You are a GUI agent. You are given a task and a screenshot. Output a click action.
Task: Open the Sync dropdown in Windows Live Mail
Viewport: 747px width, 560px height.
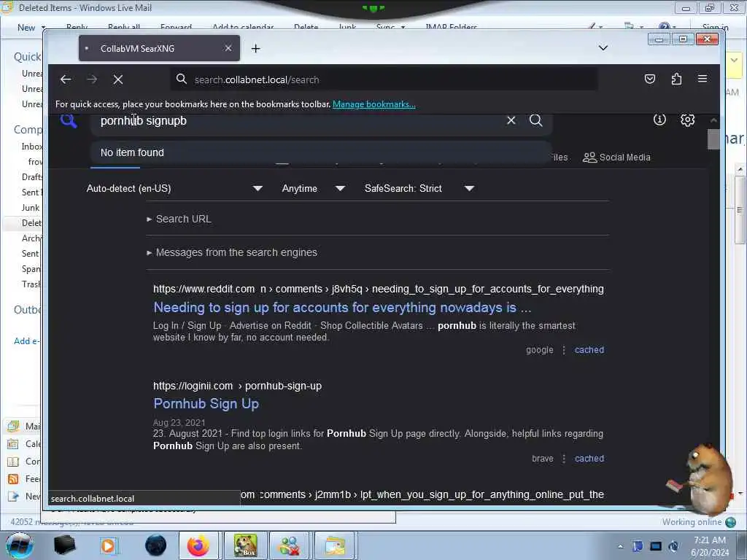pos(390,27)
